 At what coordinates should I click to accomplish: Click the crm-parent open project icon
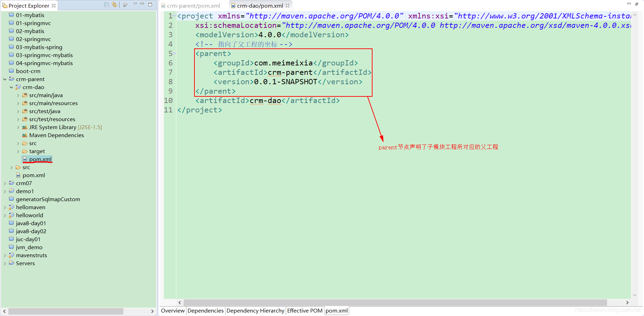tap(11, 79)
